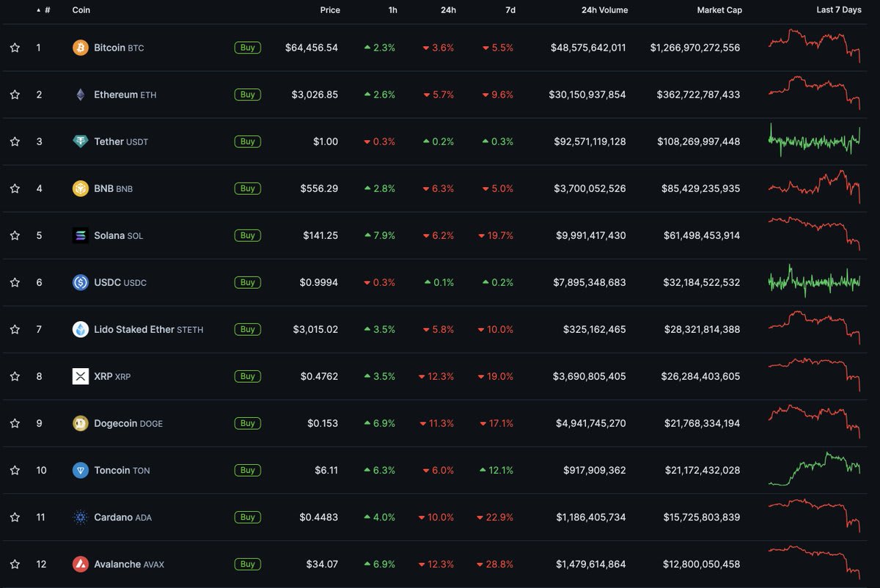This screenshot has width=880, height=588.
Task: Open Tether's green 7-day sparkline
Action: pos(815,140)
